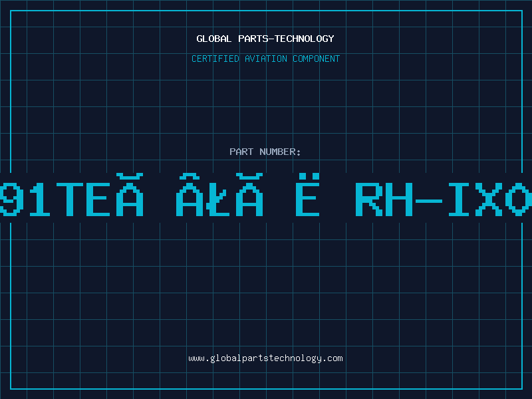Click the word AVIATION in the subtitle

tap(266, 59)
